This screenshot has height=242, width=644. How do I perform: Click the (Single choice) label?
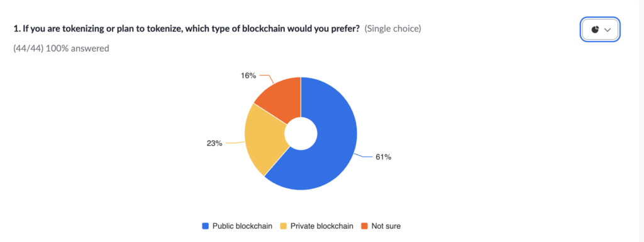pyautogui.click(x=392, y=29)
